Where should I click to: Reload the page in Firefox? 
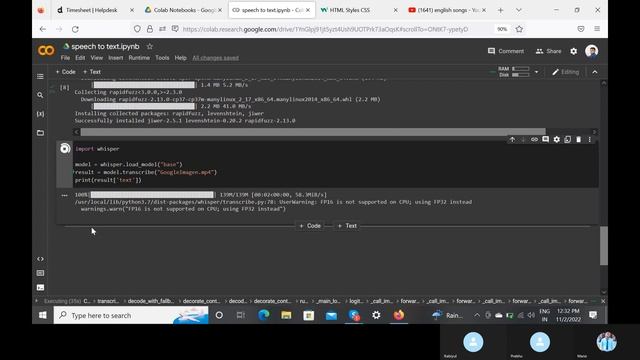pos(75,29)
